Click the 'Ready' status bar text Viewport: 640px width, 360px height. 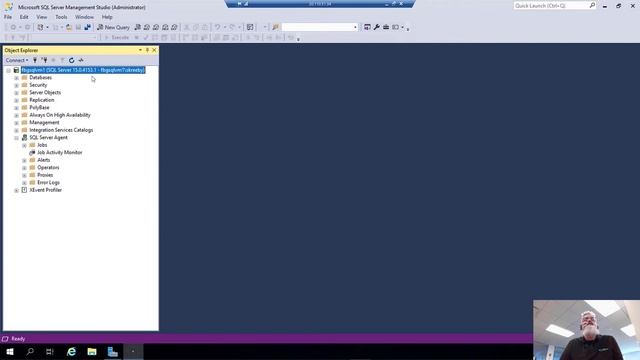pos(18,339)
